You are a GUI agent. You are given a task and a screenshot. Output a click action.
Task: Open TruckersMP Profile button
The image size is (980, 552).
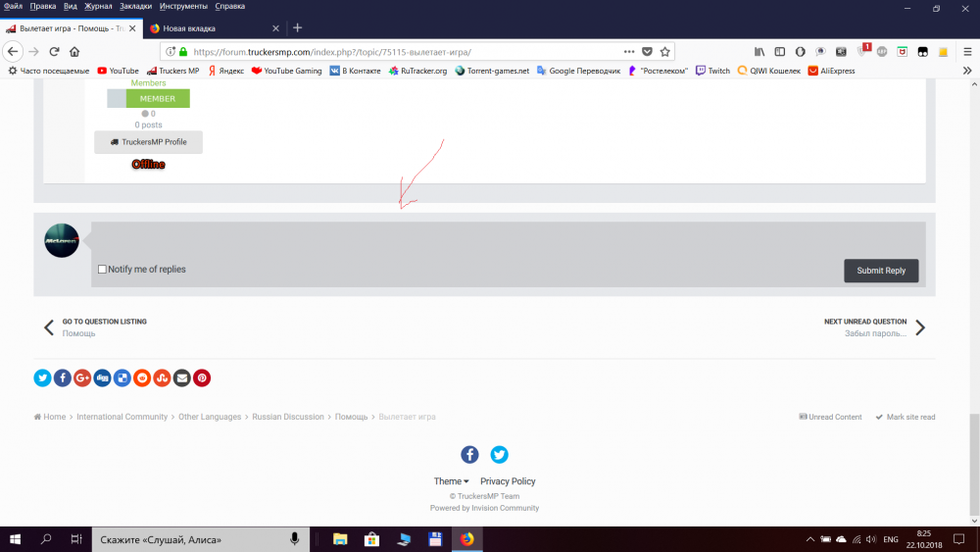[148, 142]
